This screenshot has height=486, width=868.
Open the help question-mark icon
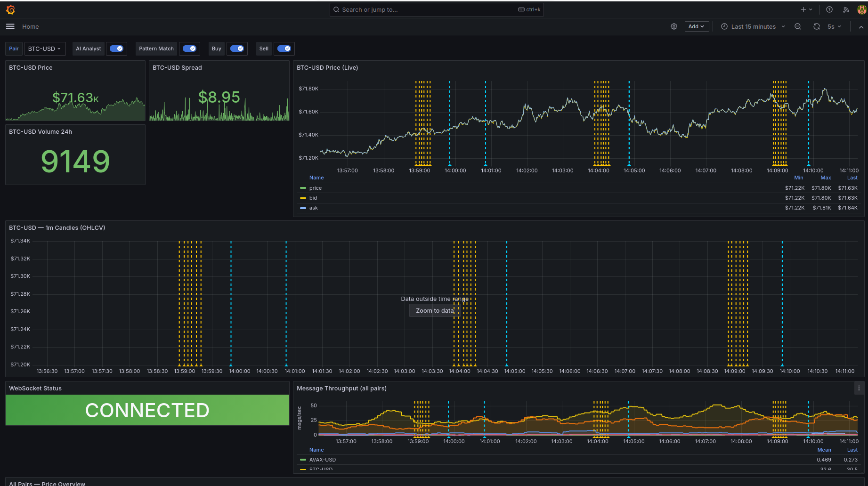click(x=829, y=9)
